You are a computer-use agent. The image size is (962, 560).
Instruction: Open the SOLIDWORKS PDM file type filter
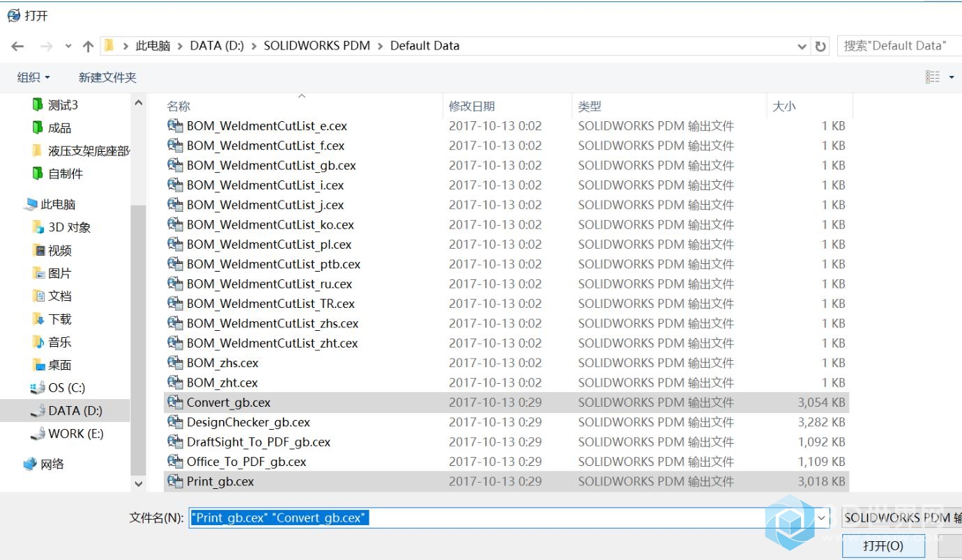(901, 518)
